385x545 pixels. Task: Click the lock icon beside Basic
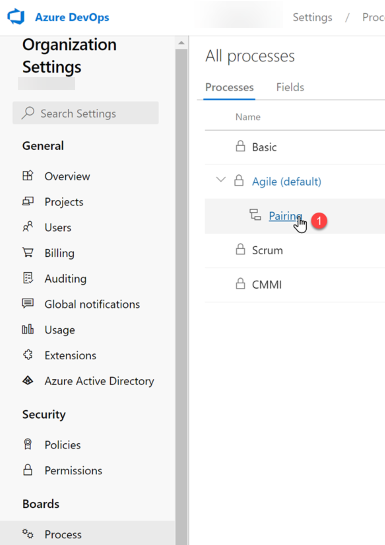(x=240, y=146)
